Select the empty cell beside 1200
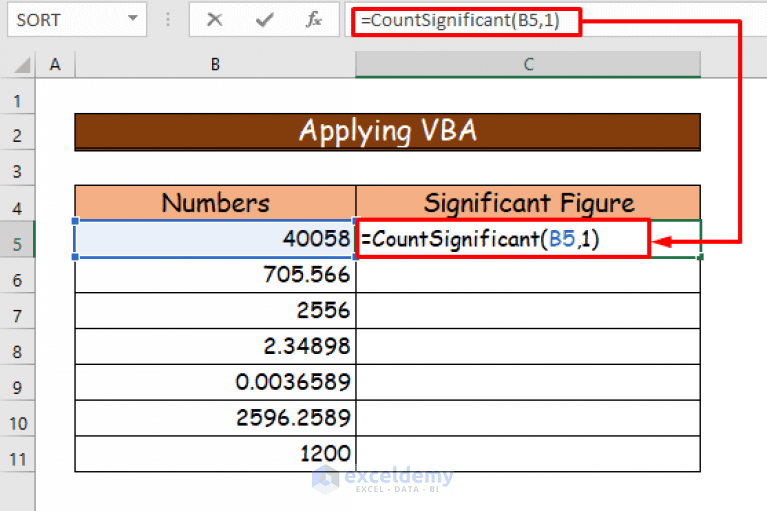 coord(528,453)
